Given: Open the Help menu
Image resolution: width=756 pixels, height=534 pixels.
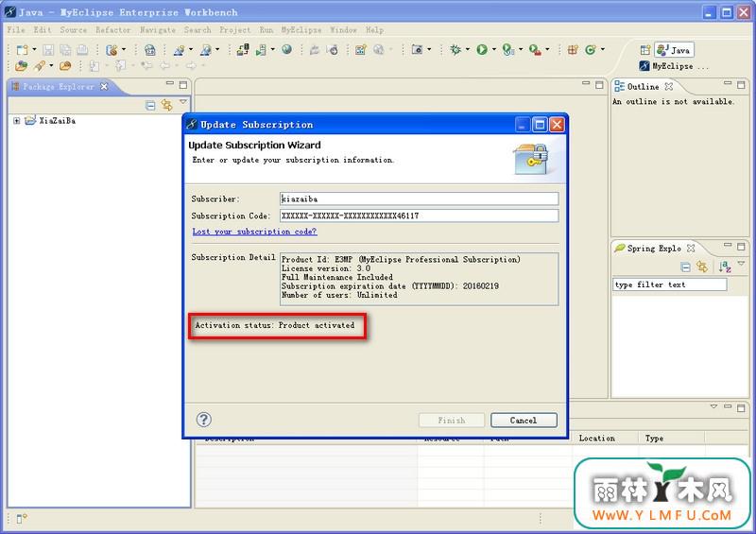Looking at the screenshot, I should (x=374, y=30).
